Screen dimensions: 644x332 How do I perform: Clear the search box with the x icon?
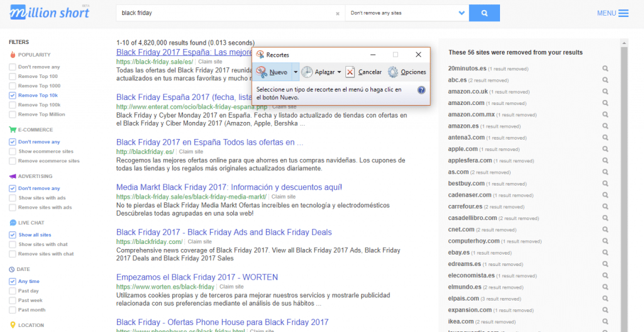click(x=338, y=13)
